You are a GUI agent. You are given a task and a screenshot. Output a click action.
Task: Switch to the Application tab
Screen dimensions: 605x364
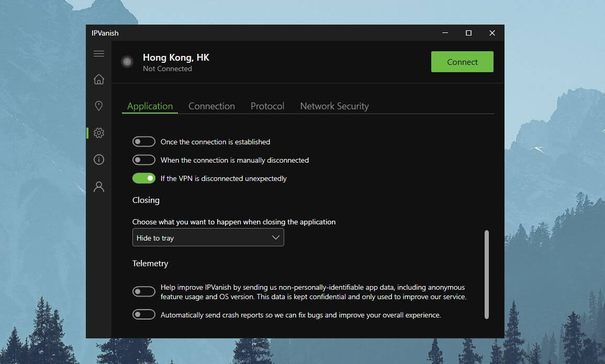(150, 106)
